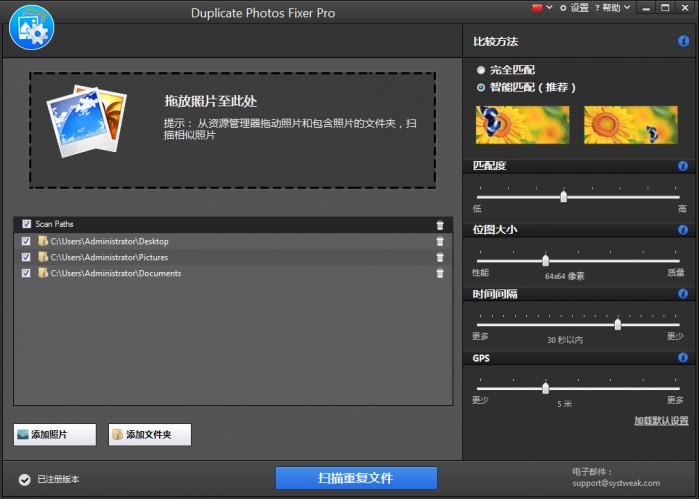
Task: Click the right sunflower sample thumbnail
Action: [x=631, y=125]
